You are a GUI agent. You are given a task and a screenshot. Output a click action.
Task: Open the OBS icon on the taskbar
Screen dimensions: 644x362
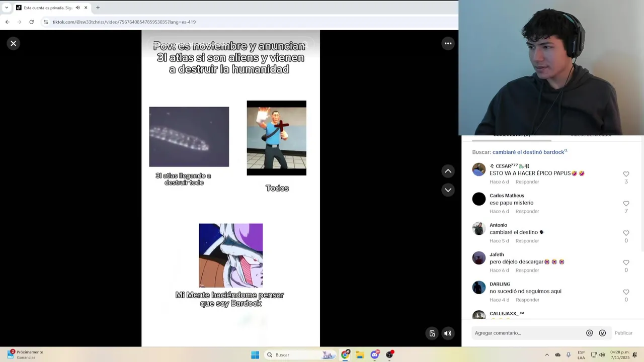pyautogui.click(x=389, y=355)
